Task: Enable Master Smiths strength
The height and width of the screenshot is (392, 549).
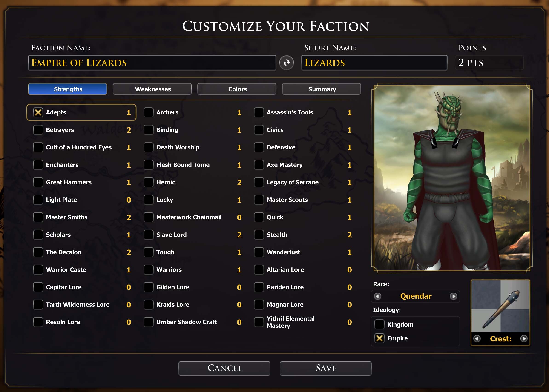Action: point(38,217)
